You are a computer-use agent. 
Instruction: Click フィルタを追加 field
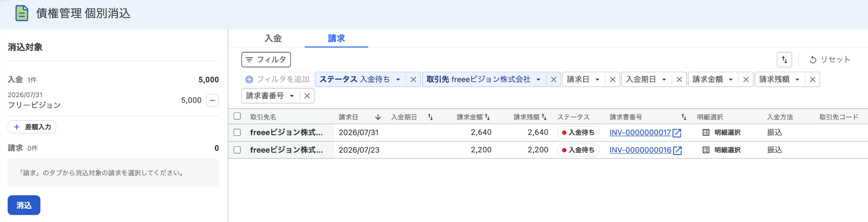point(278,79)
